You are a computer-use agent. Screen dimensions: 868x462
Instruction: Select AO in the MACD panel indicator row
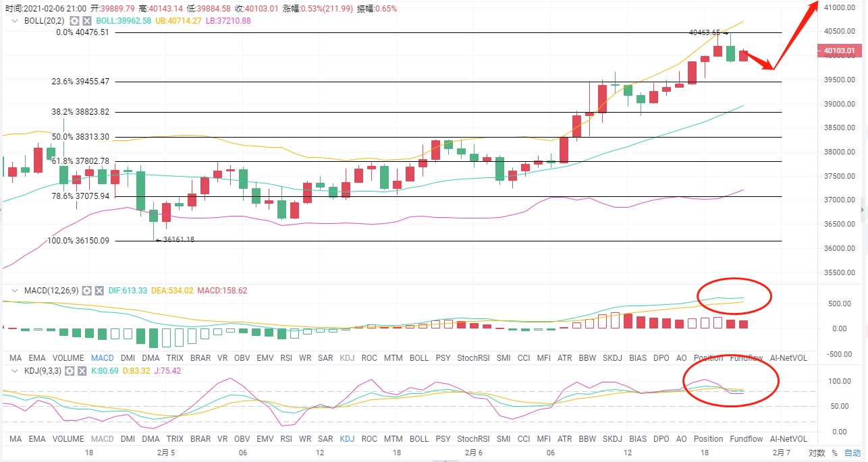pyautogui.click(x=681, y=357)
